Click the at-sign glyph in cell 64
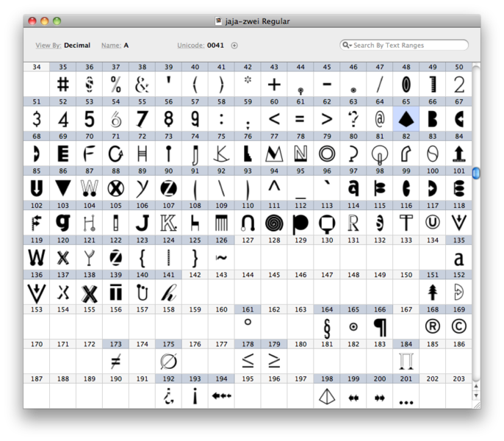The image size is (504, 441). [x=380, y=118]
